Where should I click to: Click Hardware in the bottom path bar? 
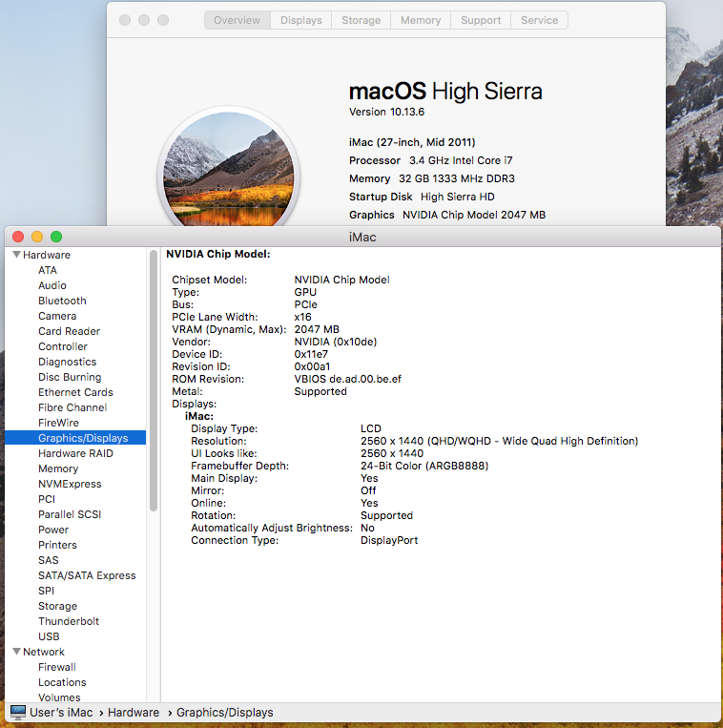click(x=134, y=712)
